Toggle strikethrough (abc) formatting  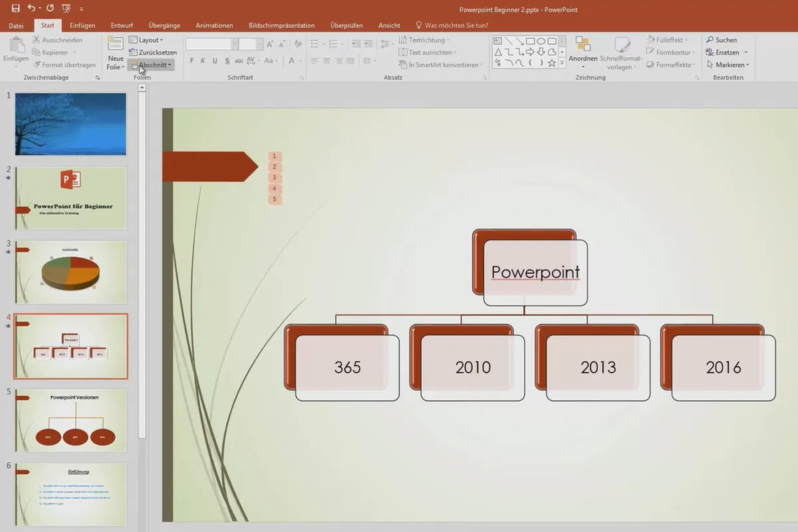238,61
